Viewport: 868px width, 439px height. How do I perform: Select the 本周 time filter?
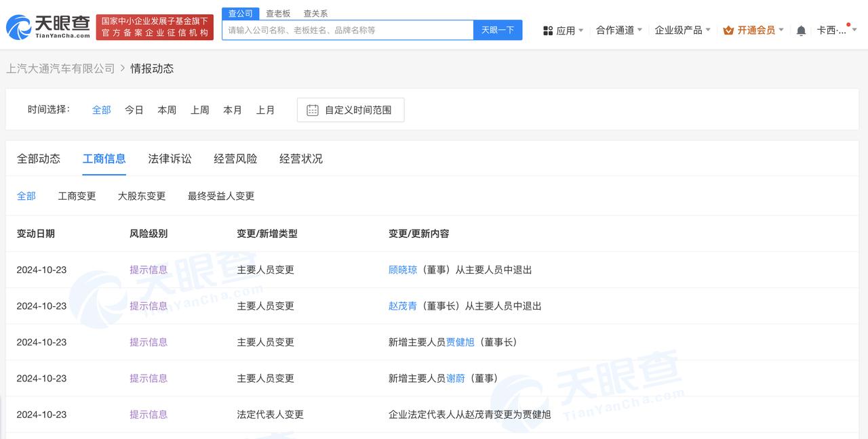167,110
